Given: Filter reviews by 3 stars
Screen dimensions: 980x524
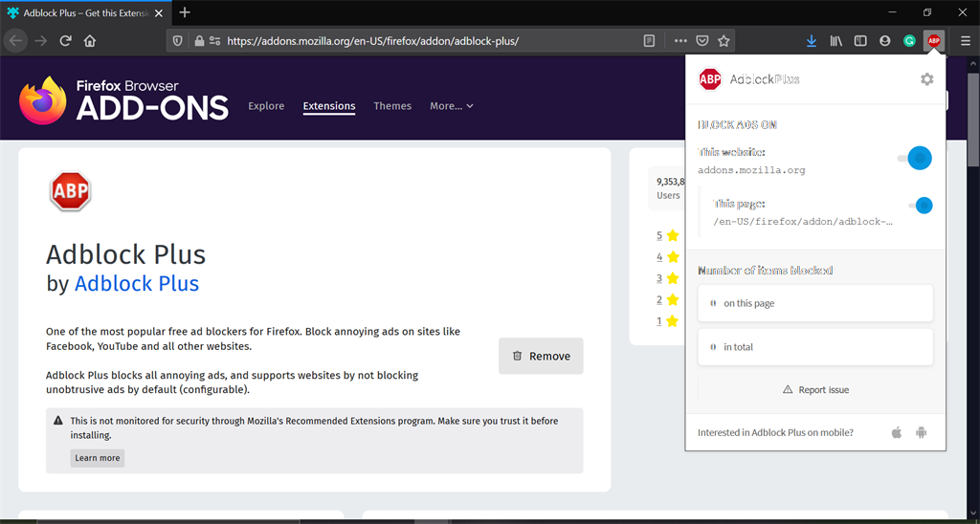Looking at the screenshot, I should click(x=667, y=278).
